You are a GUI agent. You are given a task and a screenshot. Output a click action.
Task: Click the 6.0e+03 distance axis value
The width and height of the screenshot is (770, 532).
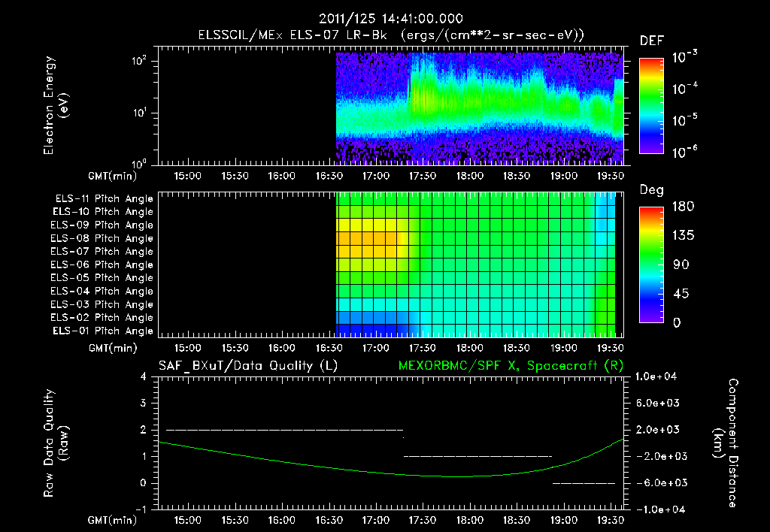point(658,403)
